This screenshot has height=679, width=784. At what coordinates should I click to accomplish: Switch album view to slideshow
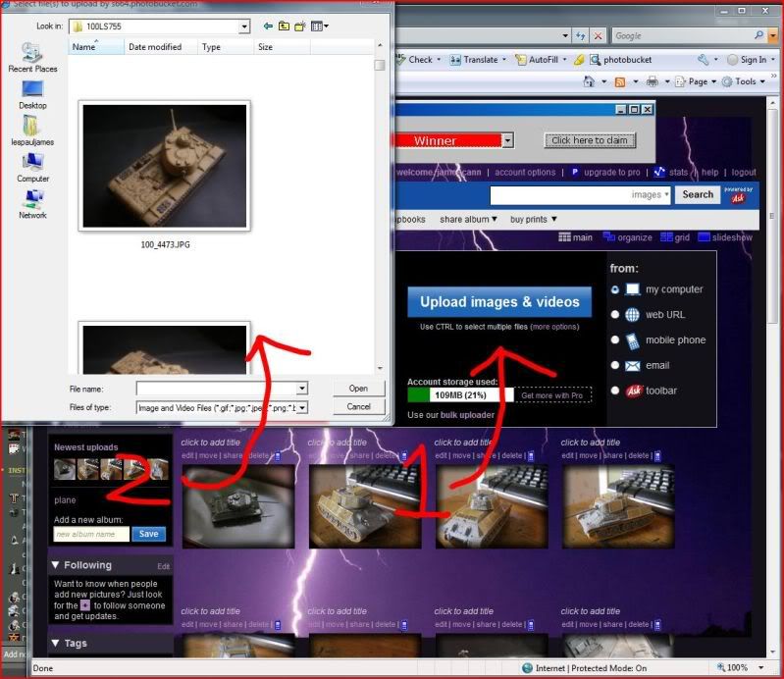(x=725, y=237)
